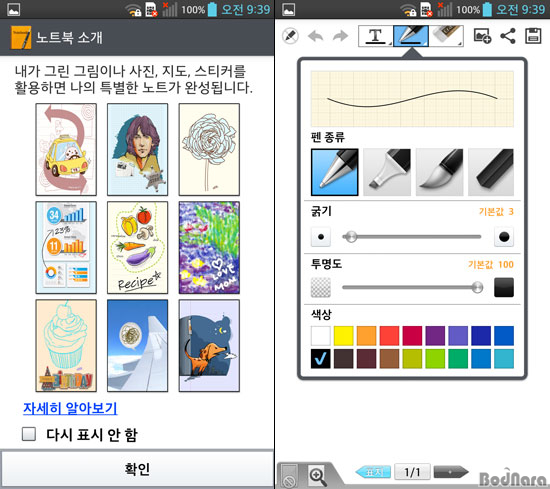The height and width of the screenshot is (489, 550).
Task: Click the undo arrow icon
Action: click(x=315, y=36)
